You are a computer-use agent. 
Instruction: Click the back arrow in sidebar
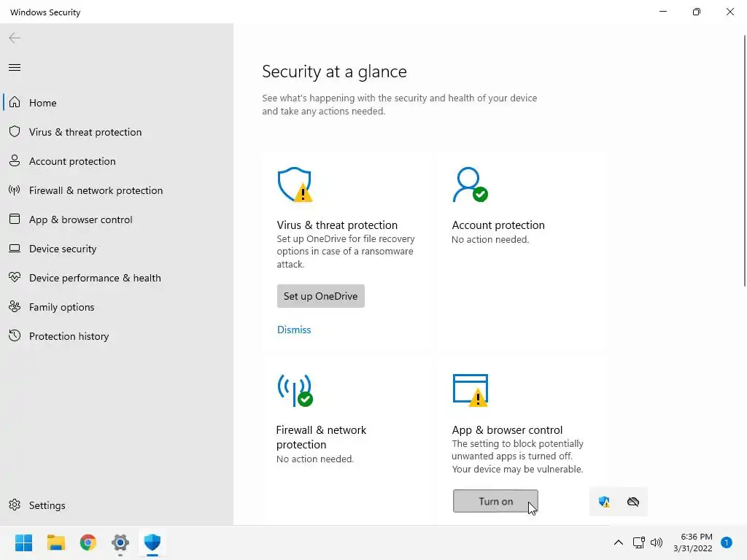pyautogui.click(x=15, y=38)
